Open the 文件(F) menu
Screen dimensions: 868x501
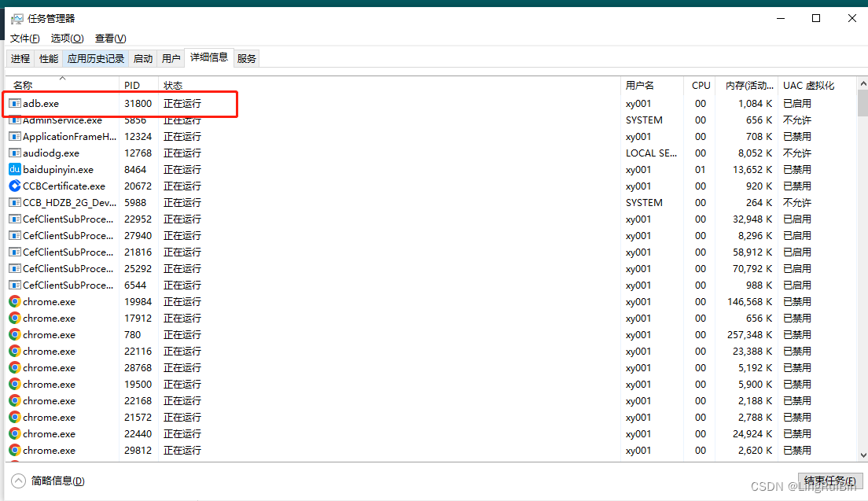[x=25, y=39]
